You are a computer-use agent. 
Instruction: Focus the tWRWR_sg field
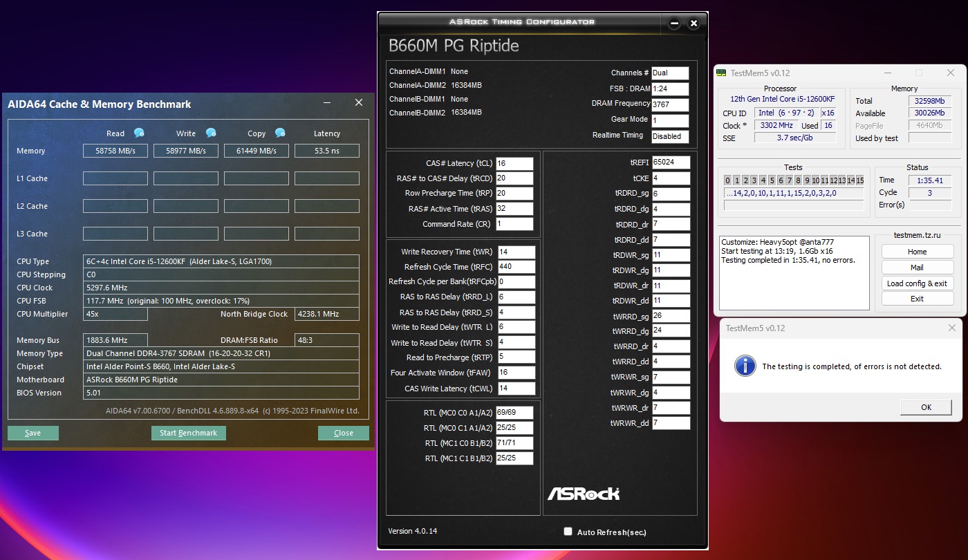pyautogui.click(x=671, y=377)
